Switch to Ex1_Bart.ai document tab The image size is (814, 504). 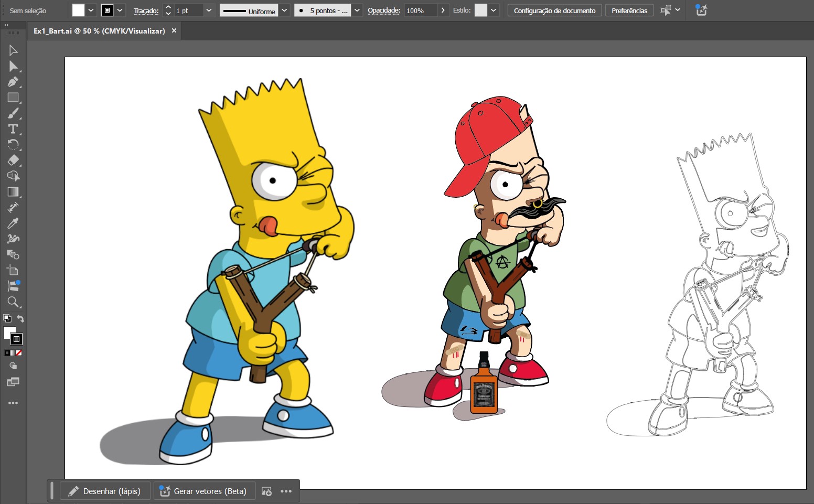click(x=99, y=31)
